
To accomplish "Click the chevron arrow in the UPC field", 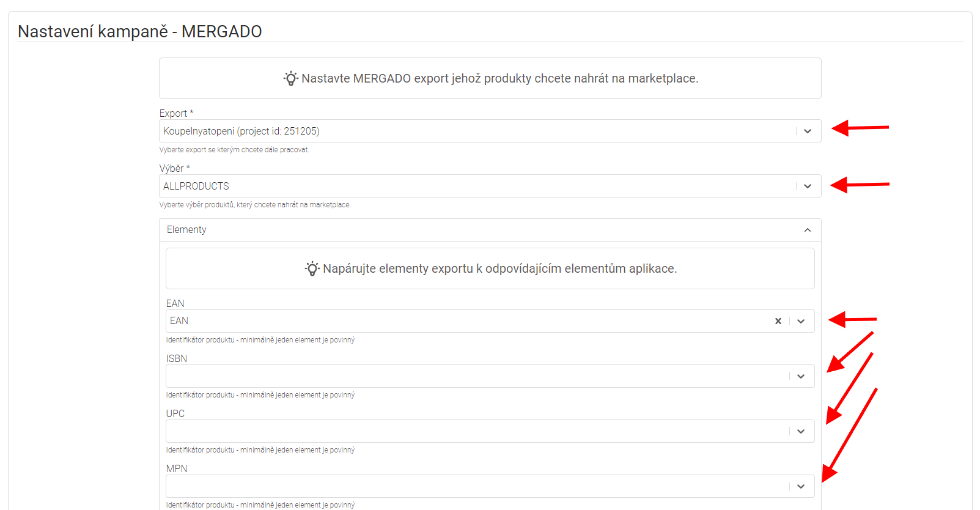I will click(x=801, y=432).
